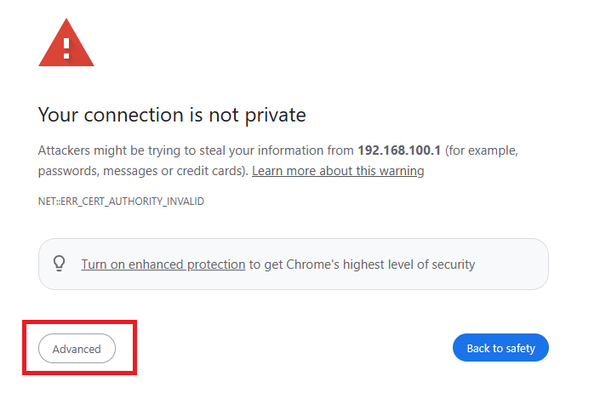Open the Advanced options

[x=77, y=349]
